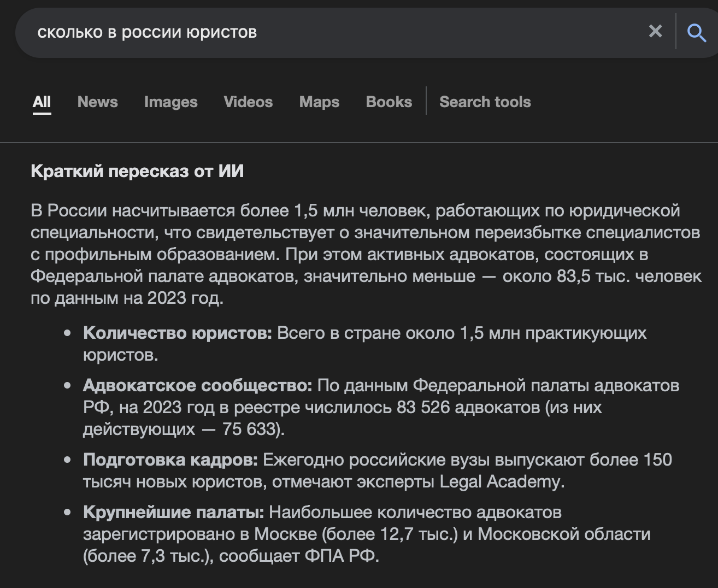Click the 'Адвокатское сообщество:' bold label
This screenshot has width=718, height=588.
[197, 385]
